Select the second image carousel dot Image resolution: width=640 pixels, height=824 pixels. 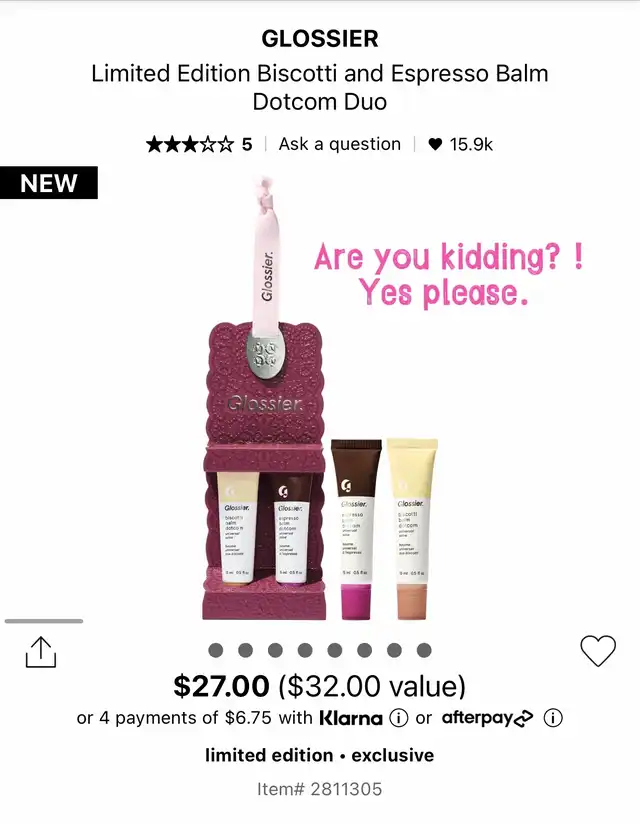[245, 650]
